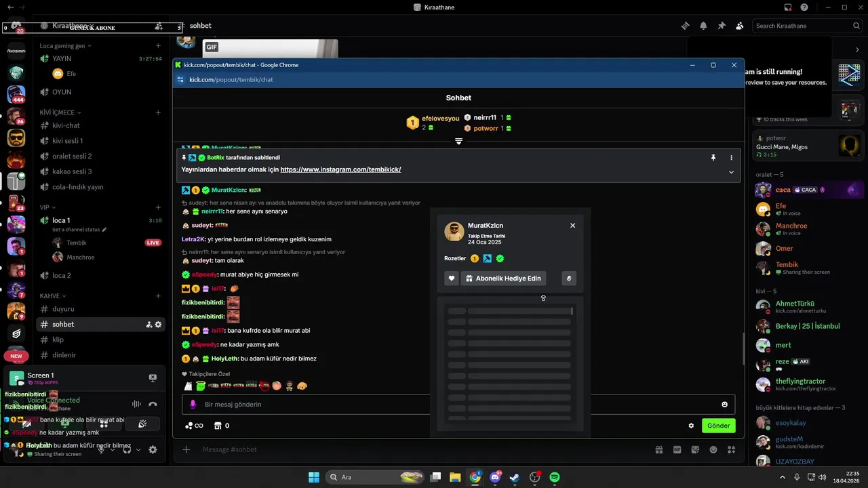The width and height of the screenshot is (868, 488).
Task: Open the emoji picker in Discord message bar
Action: [x=713, y=449]
